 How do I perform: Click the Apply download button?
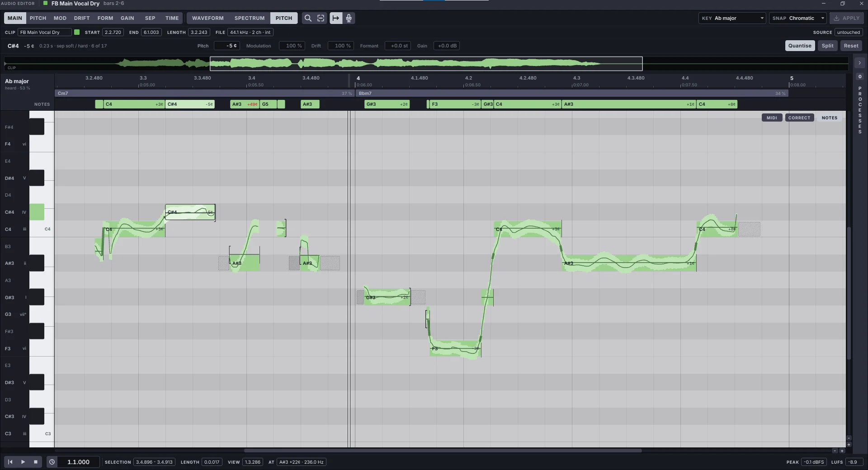coord(847,18)
